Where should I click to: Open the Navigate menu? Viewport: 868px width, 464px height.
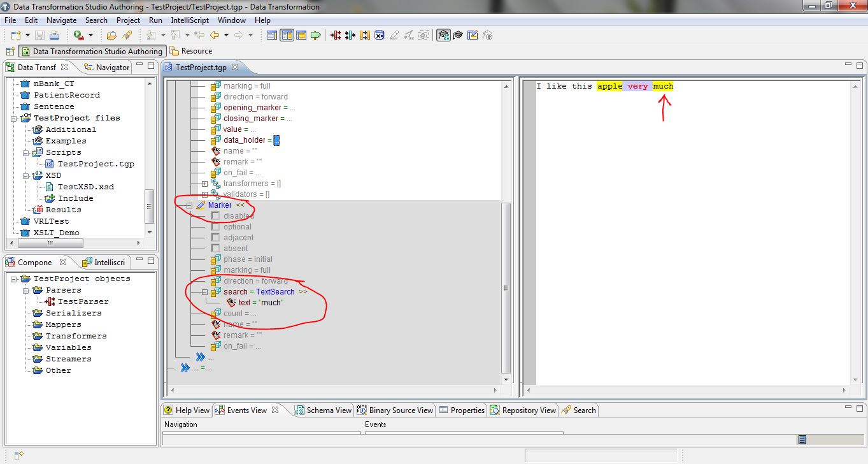tap(61, 20)
